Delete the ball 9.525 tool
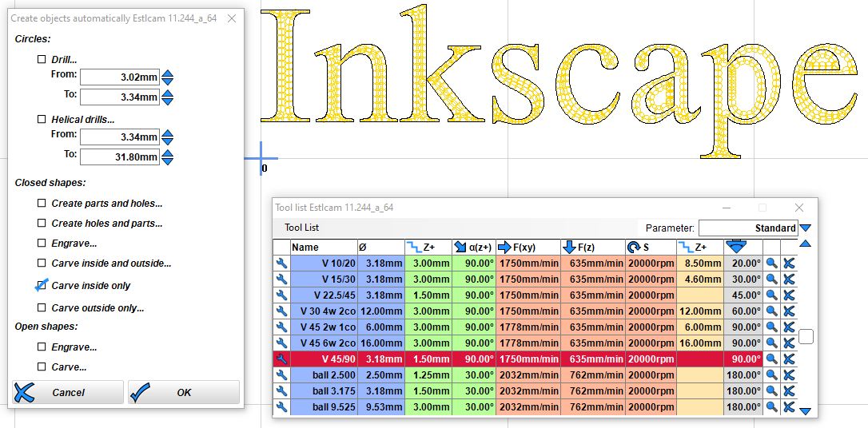The width and height of the screenshot is (868, 428). point(789,407)
